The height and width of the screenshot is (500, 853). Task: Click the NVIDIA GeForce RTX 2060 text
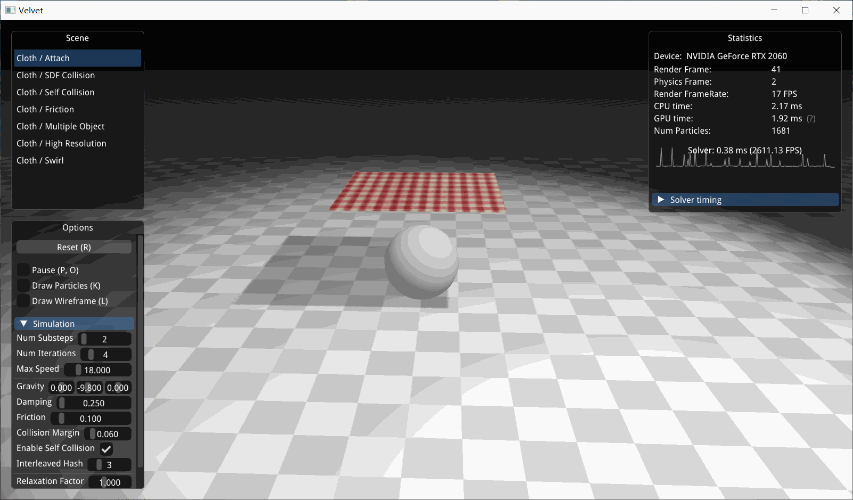tap(737, 56)
